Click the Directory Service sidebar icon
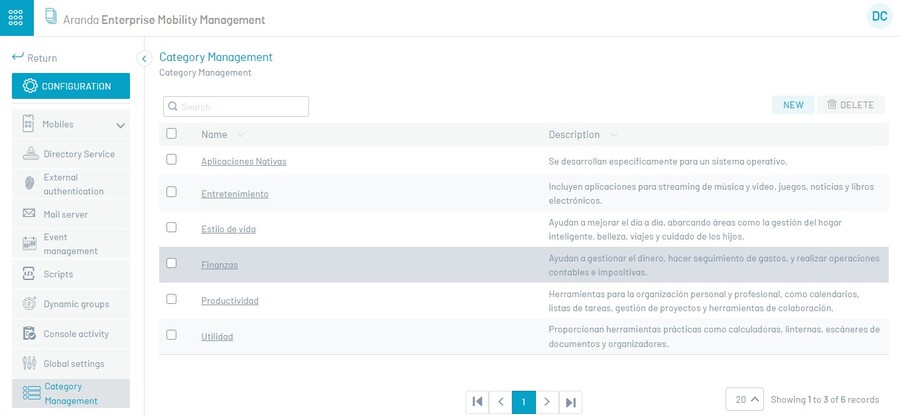The image size is (900, 416). (28, 154)
